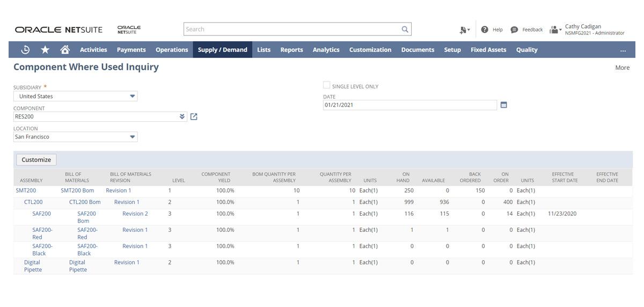
Task: Open the Recent Records clock icon
Action: pos(25,49)
